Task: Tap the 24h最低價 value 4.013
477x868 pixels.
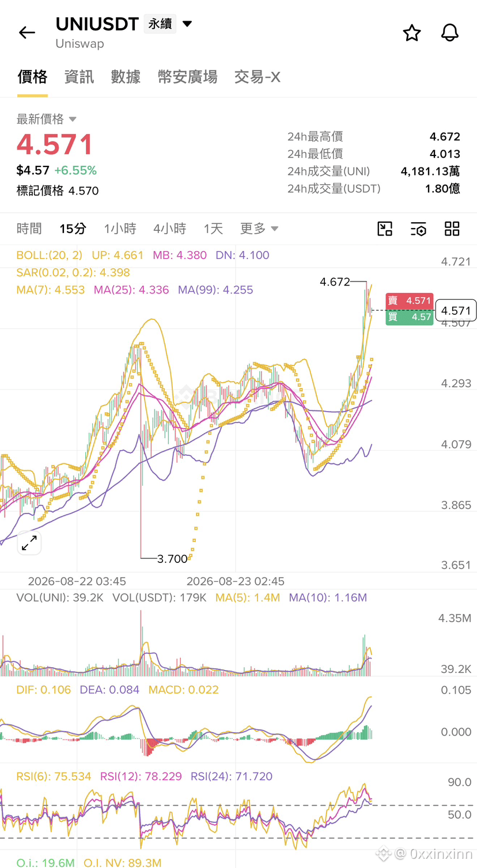Action: 445,154
